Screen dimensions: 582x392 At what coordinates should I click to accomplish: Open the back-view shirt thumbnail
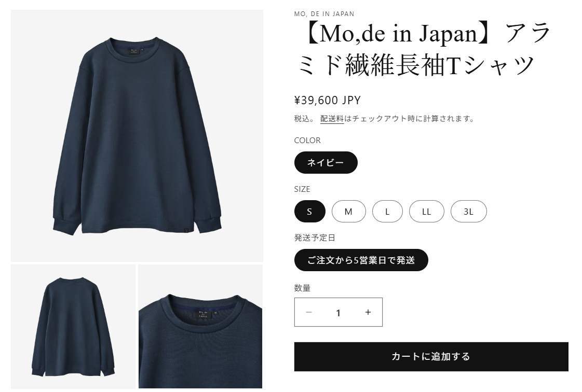point(73,326)
